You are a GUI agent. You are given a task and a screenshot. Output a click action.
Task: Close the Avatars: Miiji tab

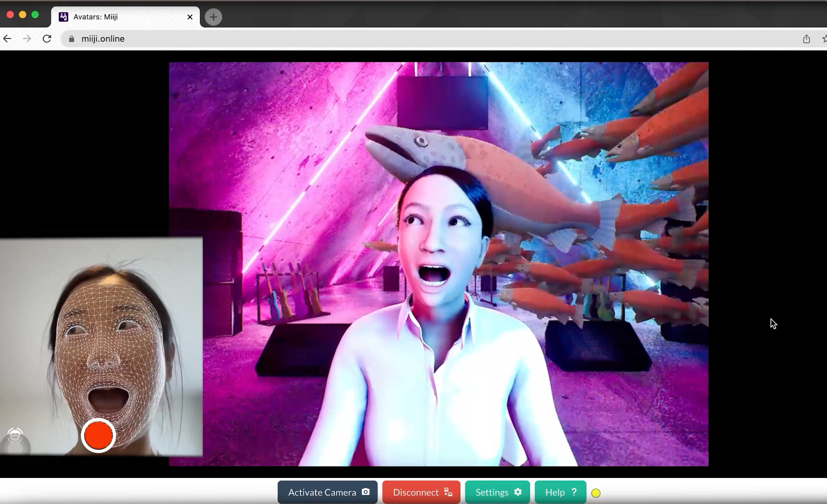click(190, 17)
